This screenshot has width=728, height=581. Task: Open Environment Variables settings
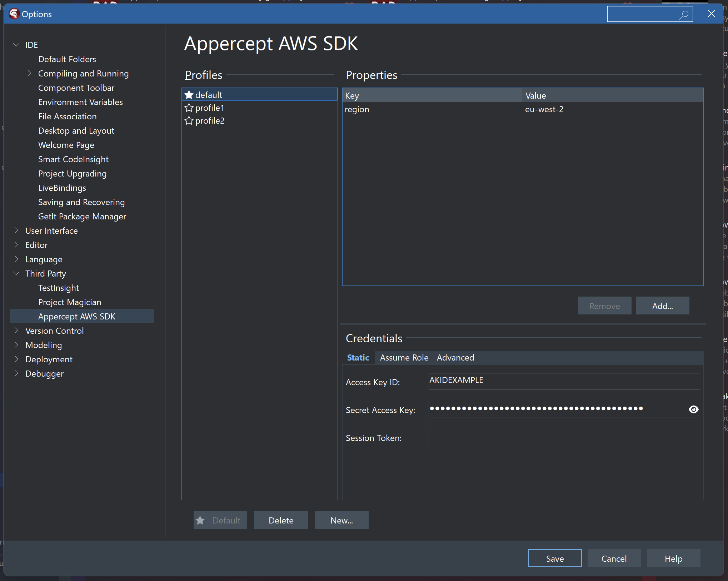[80, 102]
